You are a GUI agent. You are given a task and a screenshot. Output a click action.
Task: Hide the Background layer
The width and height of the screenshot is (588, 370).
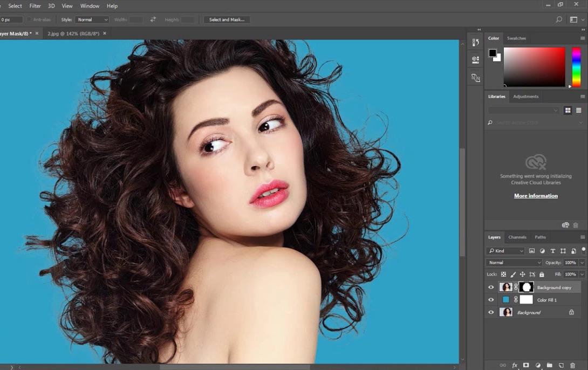[491, 312]
